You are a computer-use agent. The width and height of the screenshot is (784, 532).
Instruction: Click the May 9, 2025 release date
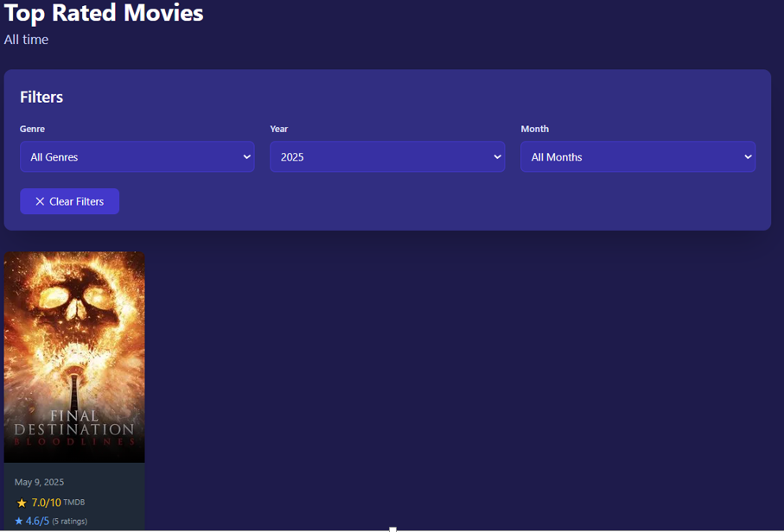(x=39, y=482)
